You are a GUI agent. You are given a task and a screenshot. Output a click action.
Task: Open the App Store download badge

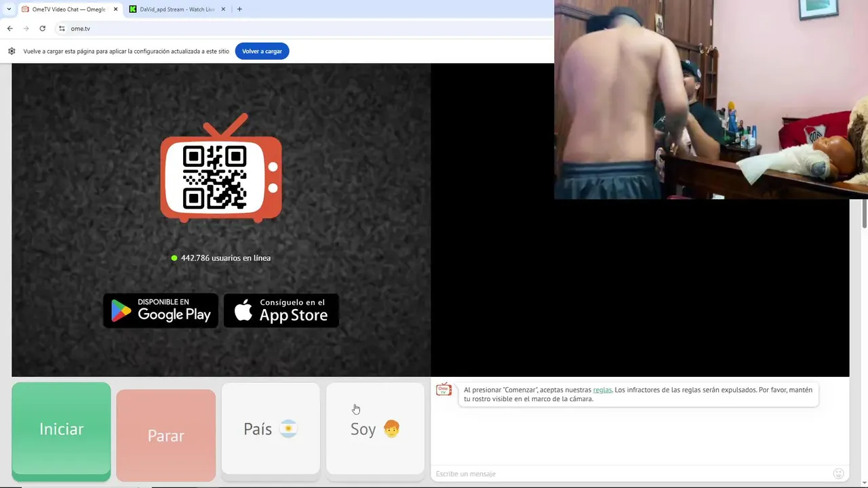[281, 310]
